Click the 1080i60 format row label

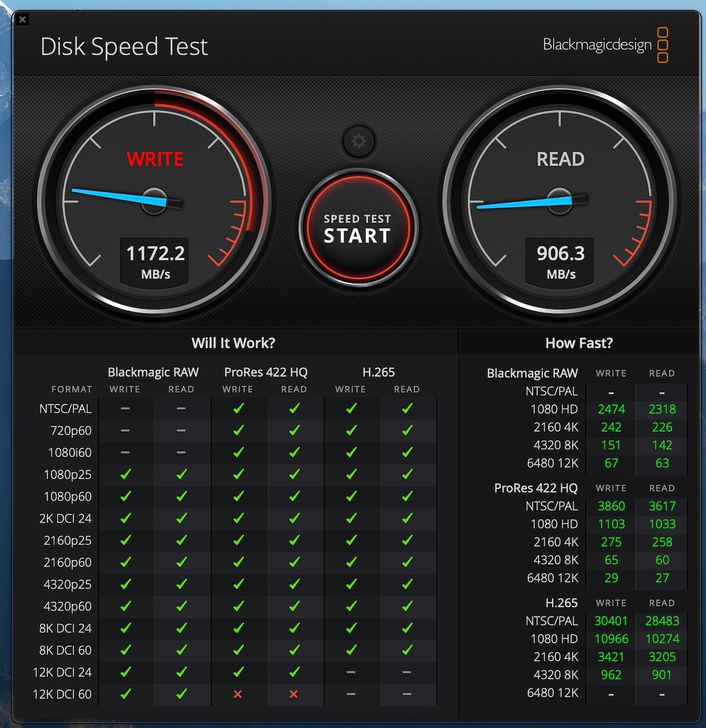tap(70, 453)
